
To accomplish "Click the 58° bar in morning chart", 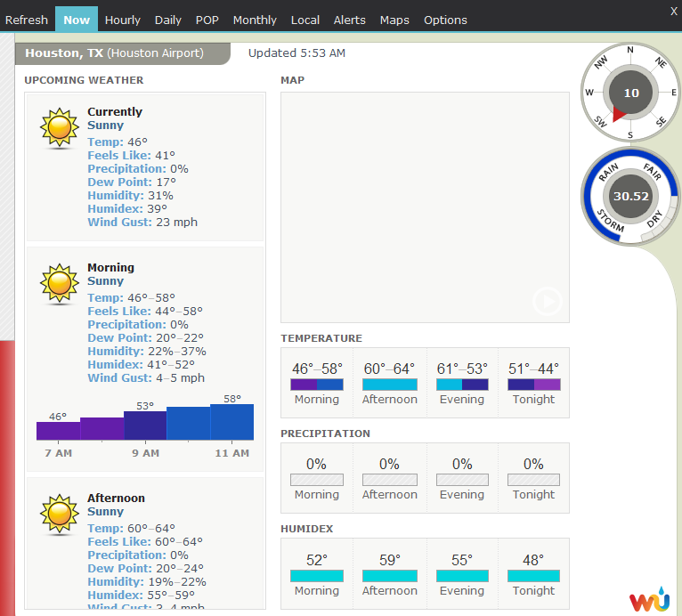I will click(231, 422).
